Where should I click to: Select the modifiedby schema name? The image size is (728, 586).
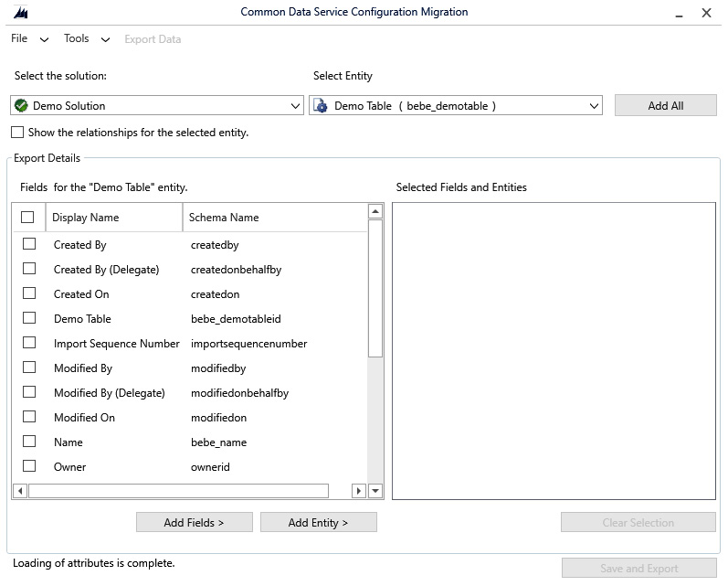point(218,368)
